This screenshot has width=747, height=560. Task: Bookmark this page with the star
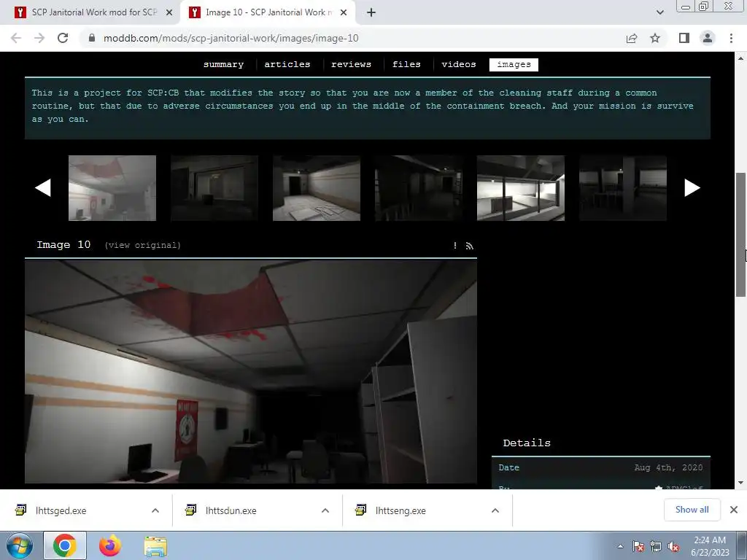tap(655, 38)
